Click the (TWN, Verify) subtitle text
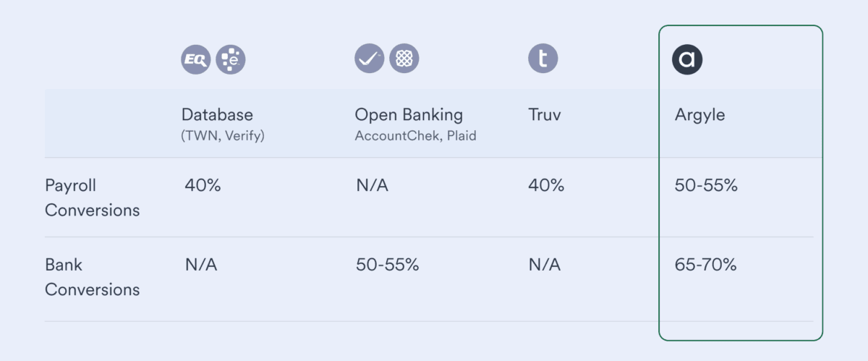This screenshot has height=361, width=868. click(x=223, y=136)
